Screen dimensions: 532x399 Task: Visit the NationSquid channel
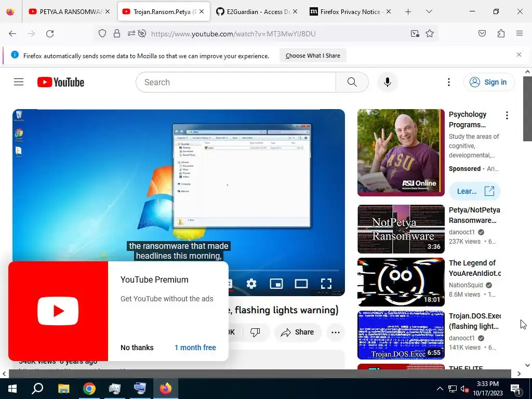tap(465, 285)
